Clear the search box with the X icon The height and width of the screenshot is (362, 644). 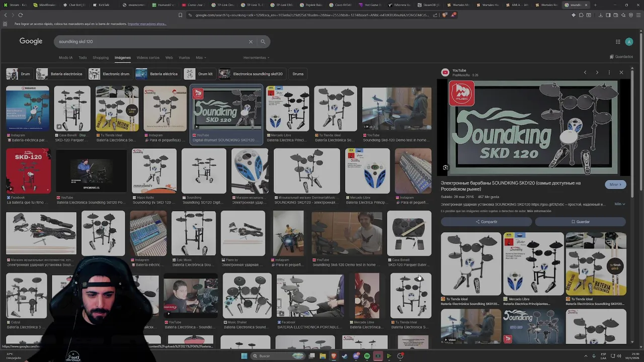click(251, 42)
